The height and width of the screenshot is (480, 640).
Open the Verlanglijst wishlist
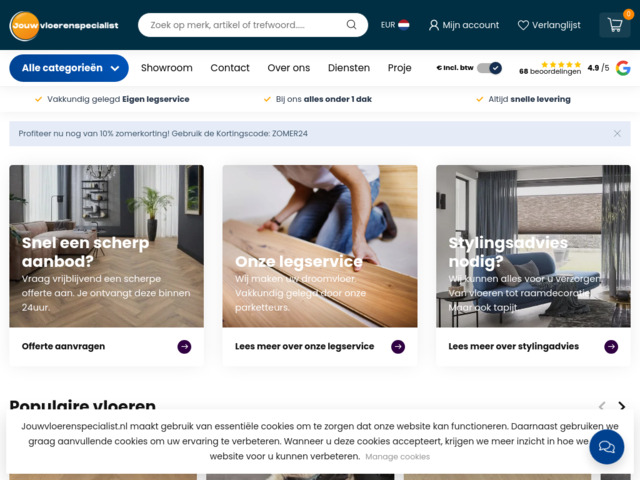[x=549, y=25]
